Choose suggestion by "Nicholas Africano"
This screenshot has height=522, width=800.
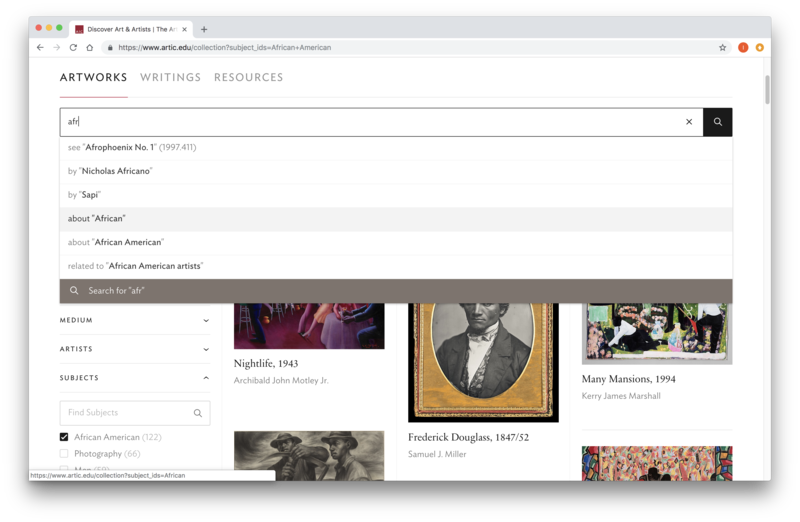pos(396,171)
